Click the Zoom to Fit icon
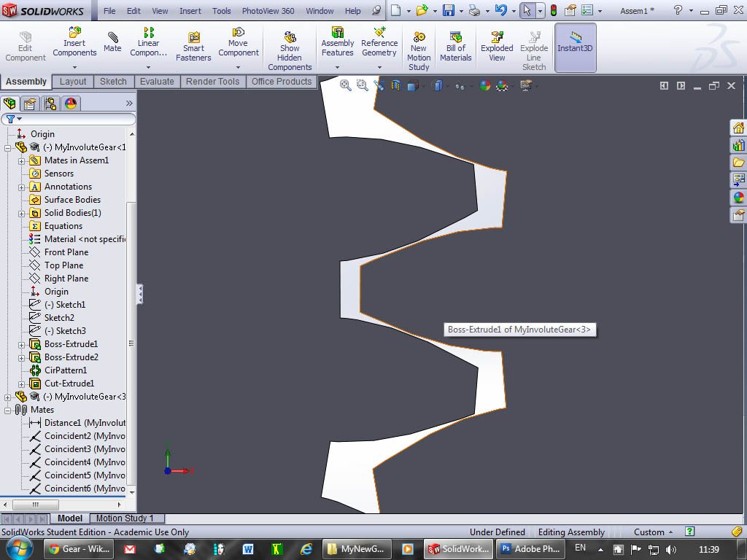This screenshot has width=747, height=560. coord(345,86)
